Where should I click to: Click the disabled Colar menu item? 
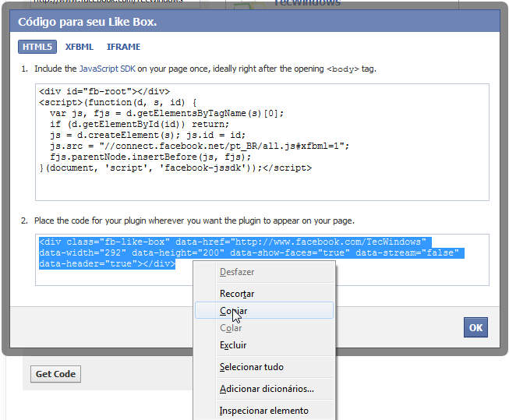[231, 328]
